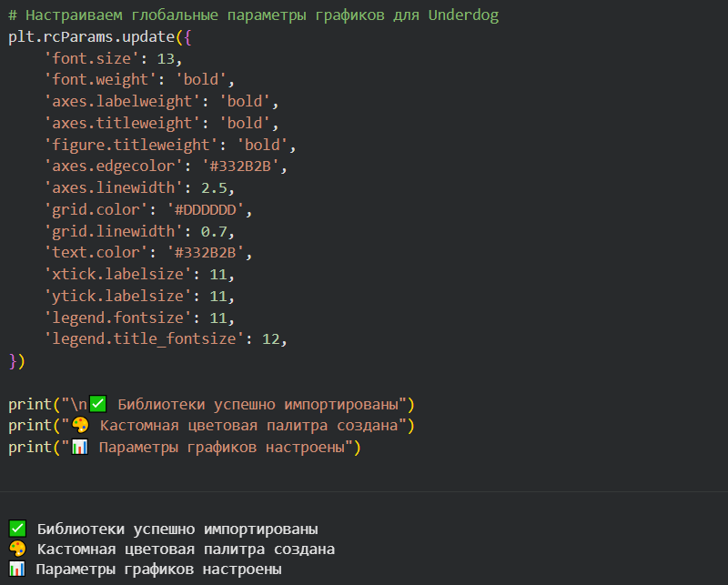Click the axes.linewidth value 2.5
This screenshot has height=585, width=728.
point(217,187)
